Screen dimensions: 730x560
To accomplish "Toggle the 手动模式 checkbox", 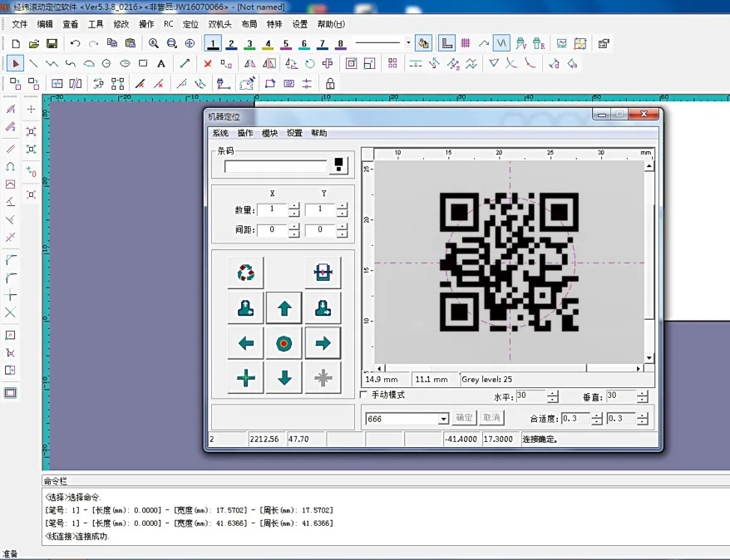I will click(364, 395).
